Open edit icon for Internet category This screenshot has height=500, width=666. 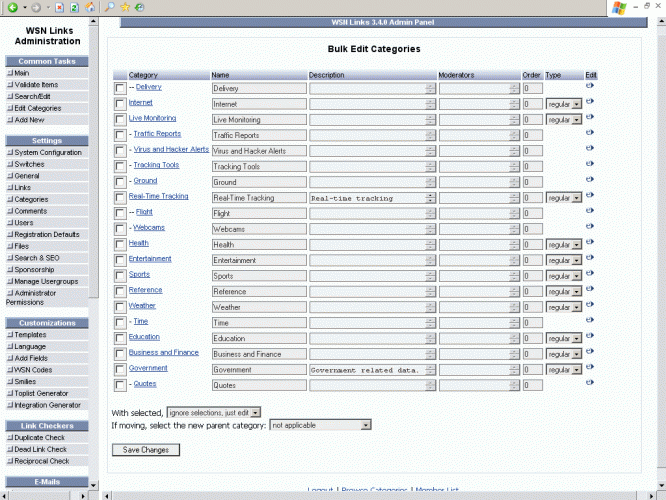590,102
